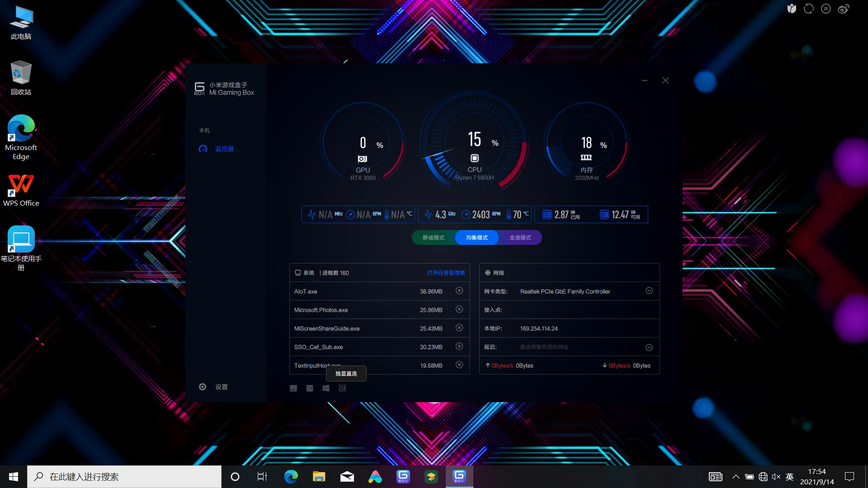Toggle the 独显直连 discrete GPU icon

tap(342, 388)
